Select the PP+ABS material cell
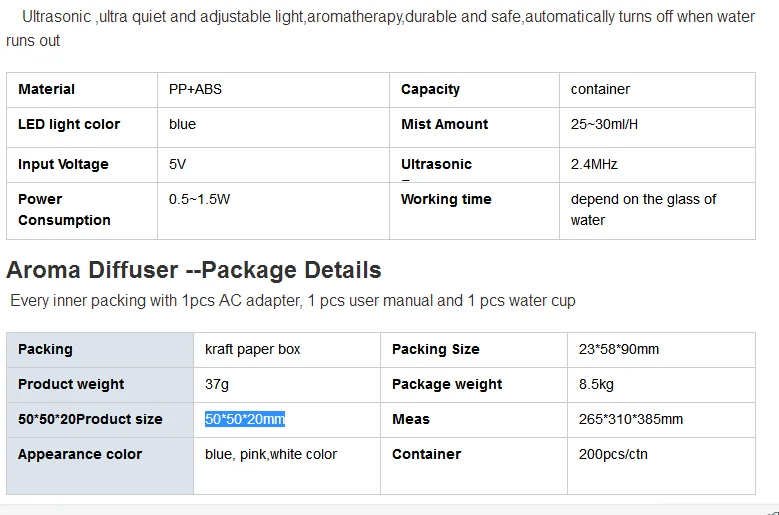This screenshot has width=779, height=515. coord(273,90)
